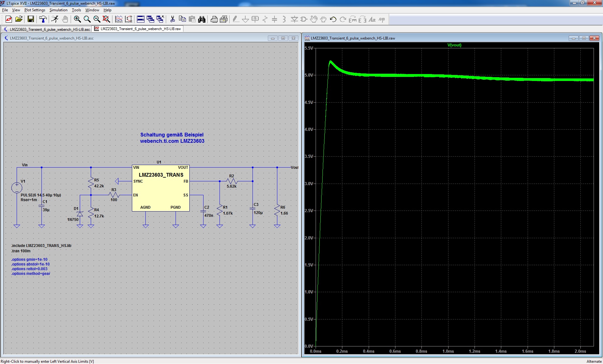
Task: Place a Capacitor tool icon
Action: point(274,19)
